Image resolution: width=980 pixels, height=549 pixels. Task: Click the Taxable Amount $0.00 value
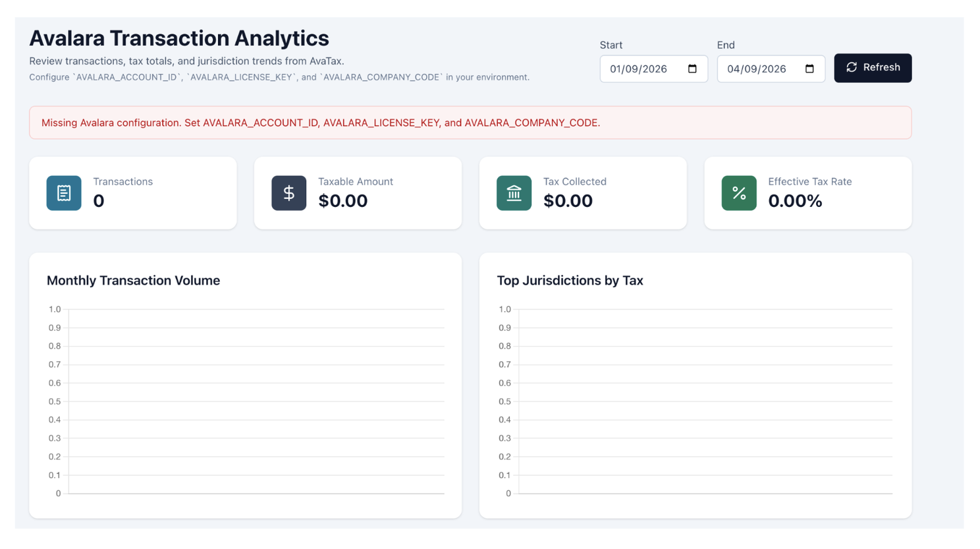click(343, 201)
